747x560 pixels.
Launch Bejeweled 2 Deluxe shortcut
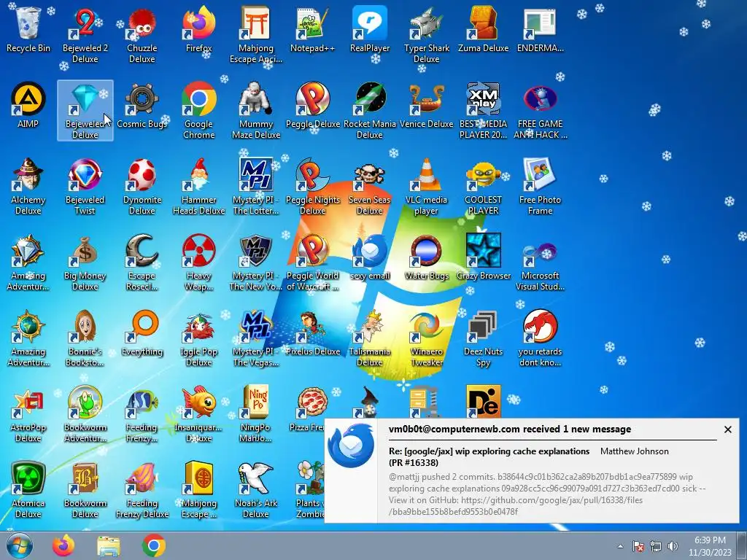[85, 35]
